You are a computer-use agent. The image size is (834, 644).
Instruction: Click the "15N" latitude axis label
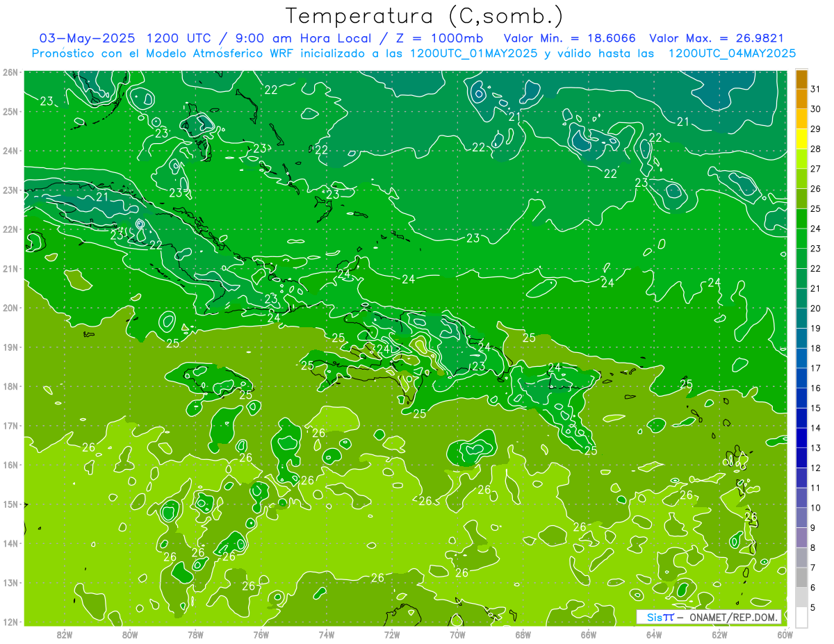(10, 504)
